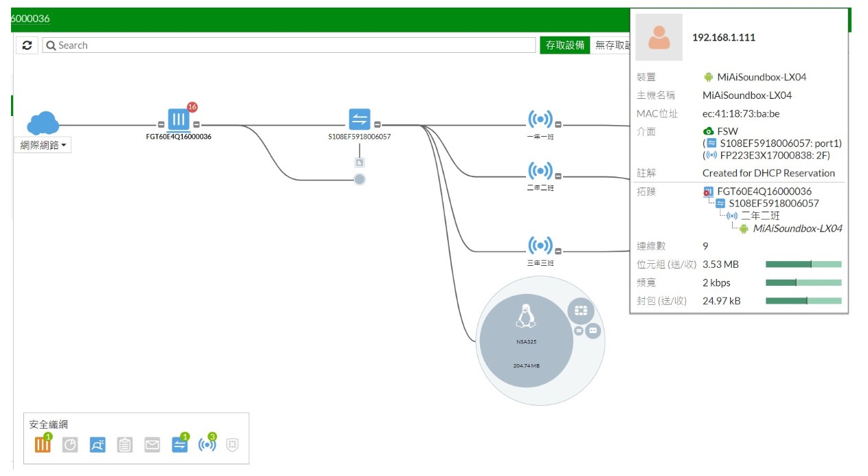Click the FortiSandbox icon in legend
The width and height of the screenshot is (868, 476).
click(98, 445)
